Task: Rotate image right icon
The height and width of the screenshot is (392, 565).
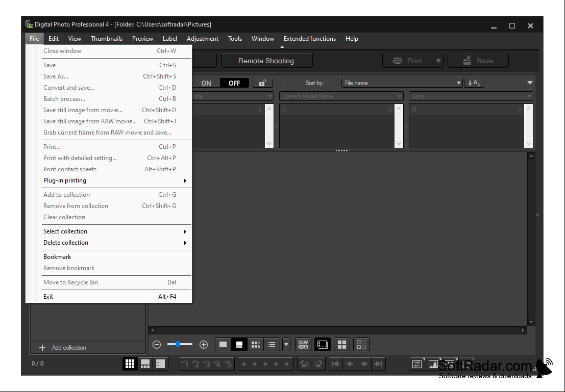Action: pyautogui.click(x=318, y=364)
